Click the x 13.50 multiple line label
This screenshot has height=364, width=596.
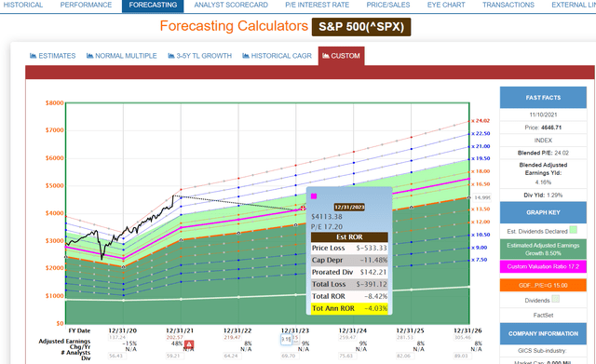(x=481, y=209)
